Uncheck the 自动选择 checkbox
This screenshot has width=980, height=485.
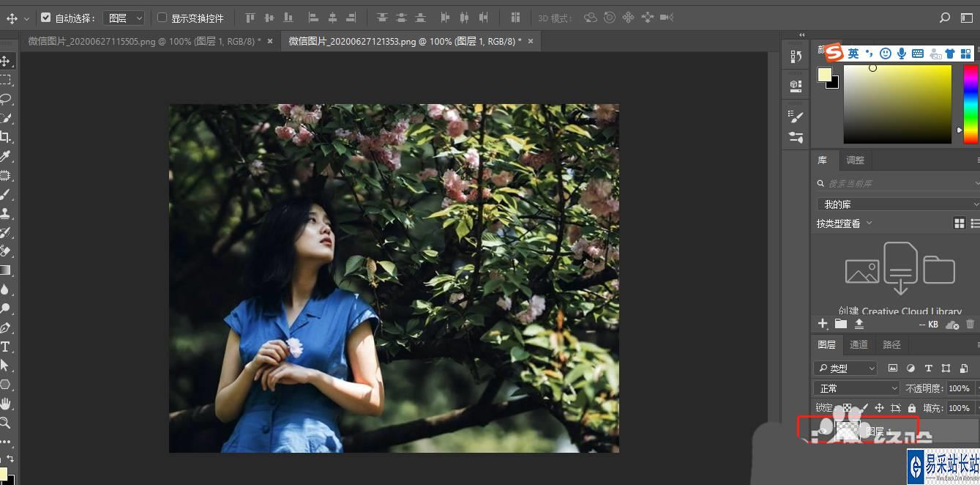[45, 18]
